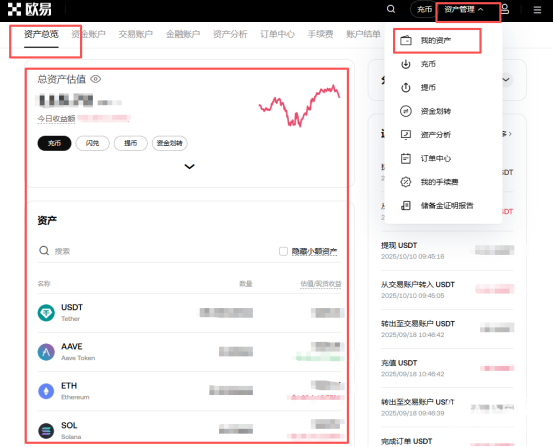Switch to 资产分析 tab

pyautogui.click(x=230, y=34)
